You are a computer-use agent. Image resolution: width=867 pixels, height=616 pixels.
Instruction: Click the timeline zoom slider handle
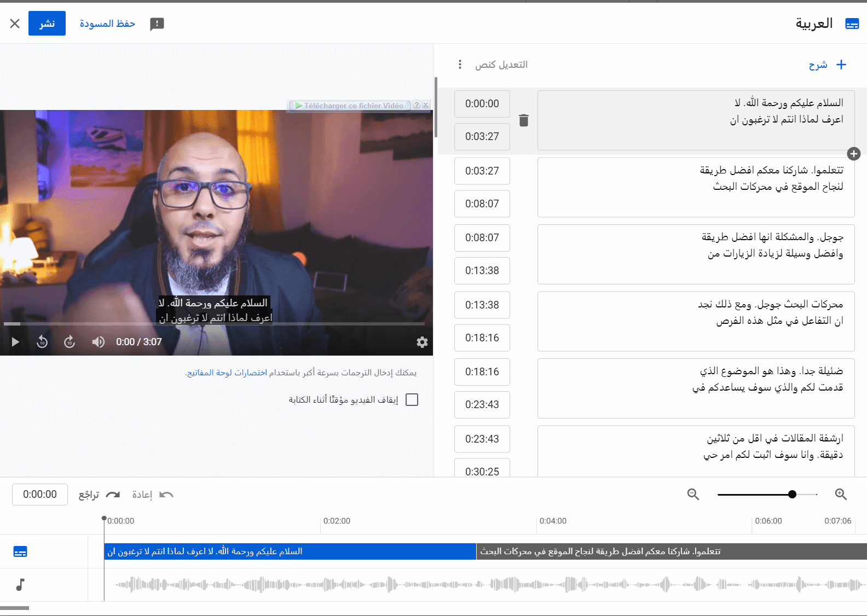[792, 495]
